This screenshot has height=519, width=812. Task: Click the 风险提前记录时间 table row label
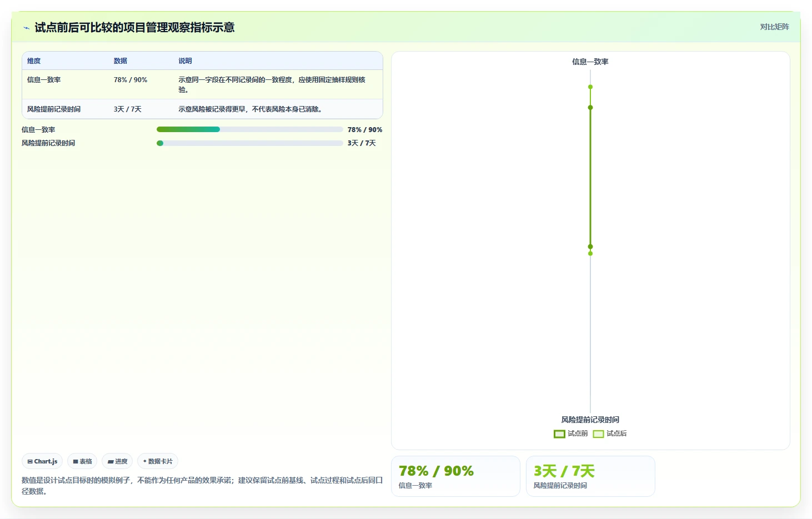54,109
